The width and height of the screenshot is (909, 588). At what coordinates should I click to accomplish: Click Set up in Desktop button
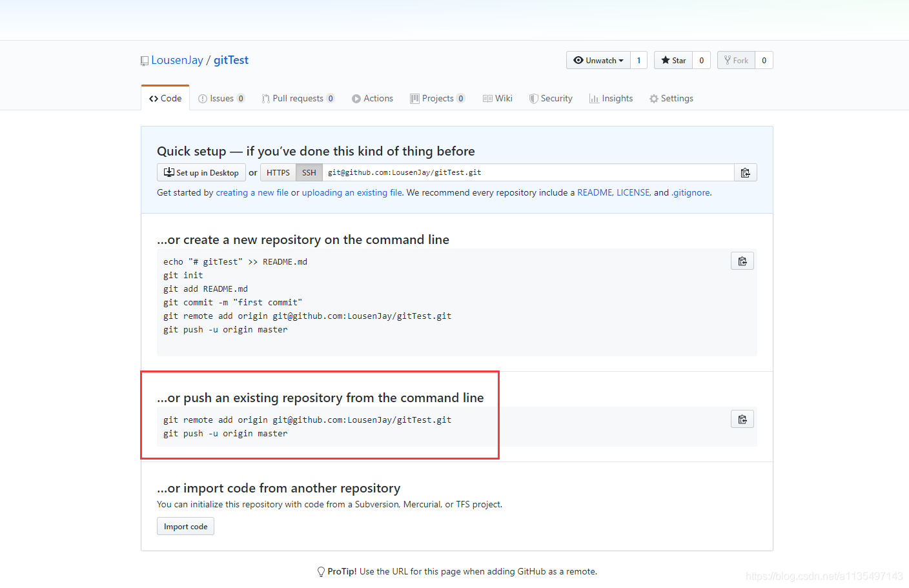[x=201, y=172]
